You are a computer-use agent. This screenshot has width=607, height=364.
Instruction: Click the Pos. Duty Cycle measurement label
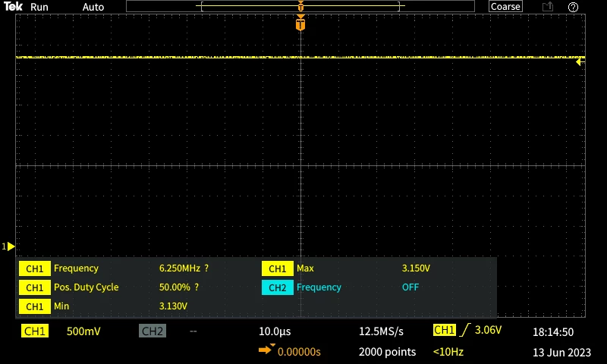coord(86,287)
